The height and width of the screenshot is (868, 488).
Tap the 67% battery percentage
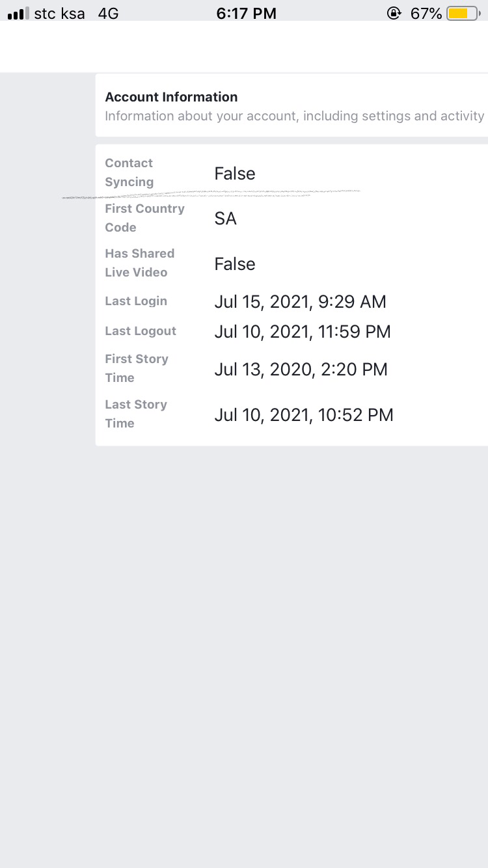(426, 13)
